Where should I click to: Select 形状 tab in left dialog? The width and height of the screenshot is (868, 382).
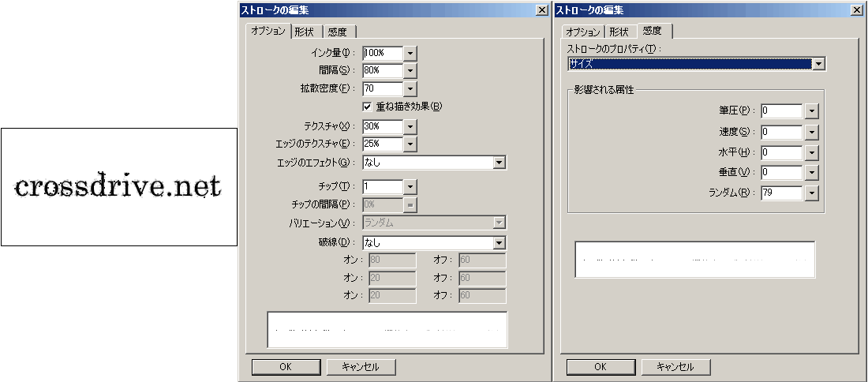[x=305, y=32]
